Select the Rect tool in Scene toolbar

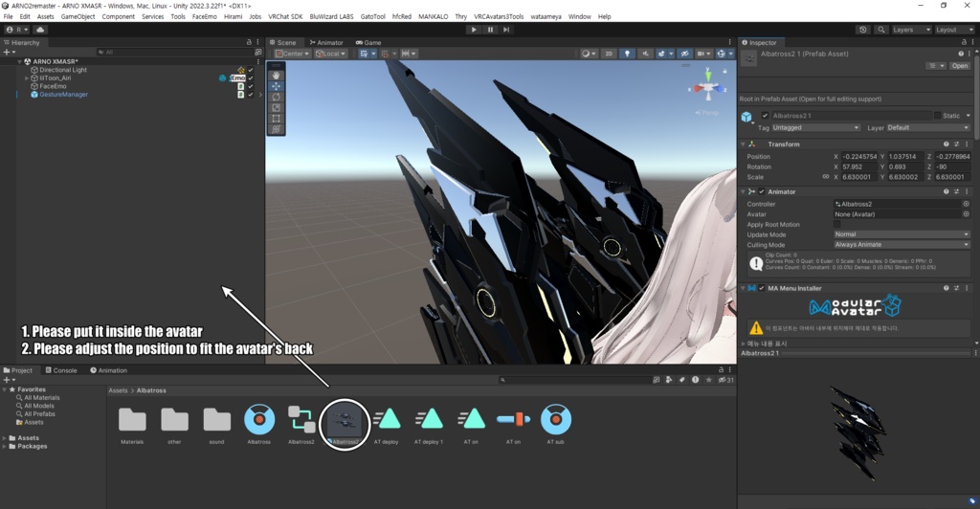(276, 118)
